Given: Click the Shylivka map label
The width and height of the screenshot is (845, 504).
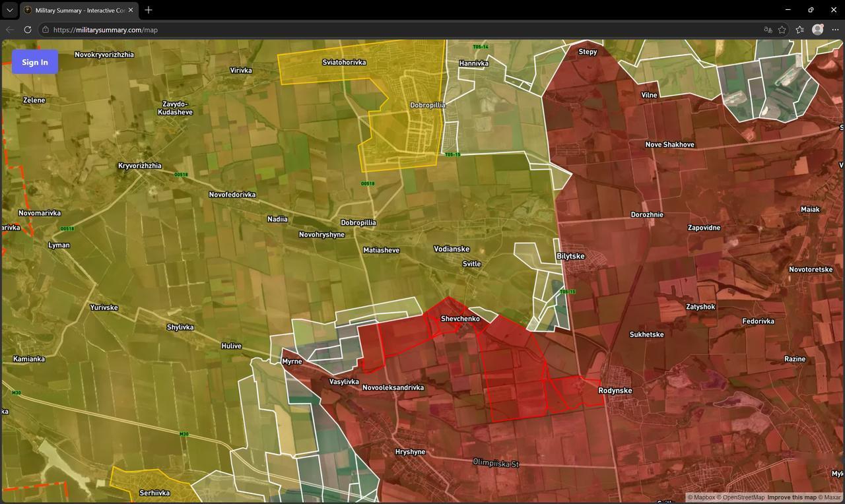Looking at the screenshot, I should click(x=180, y=327).
